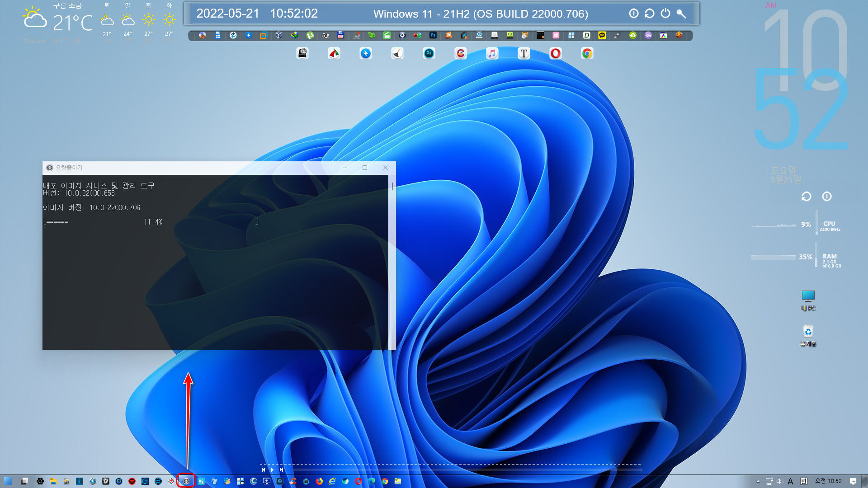Open the blue lightning-bolt dock icon

pos(365,54)
